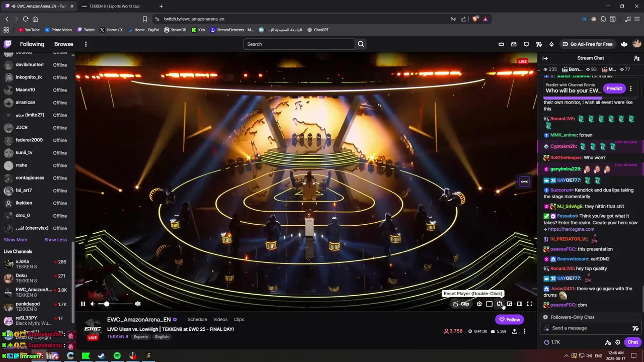Open the browser hamburger menu

(x=637, y=19)
